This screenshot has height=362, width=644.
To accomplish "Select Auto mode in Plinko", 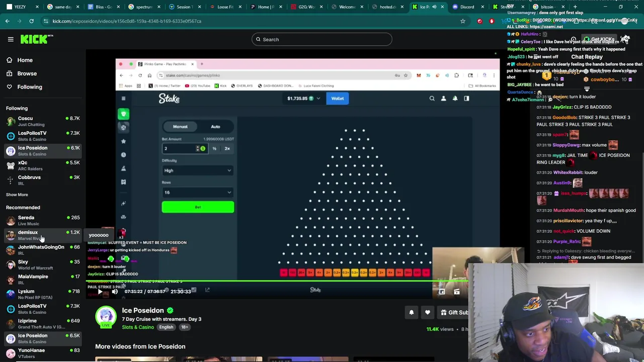I will (215, 127).
